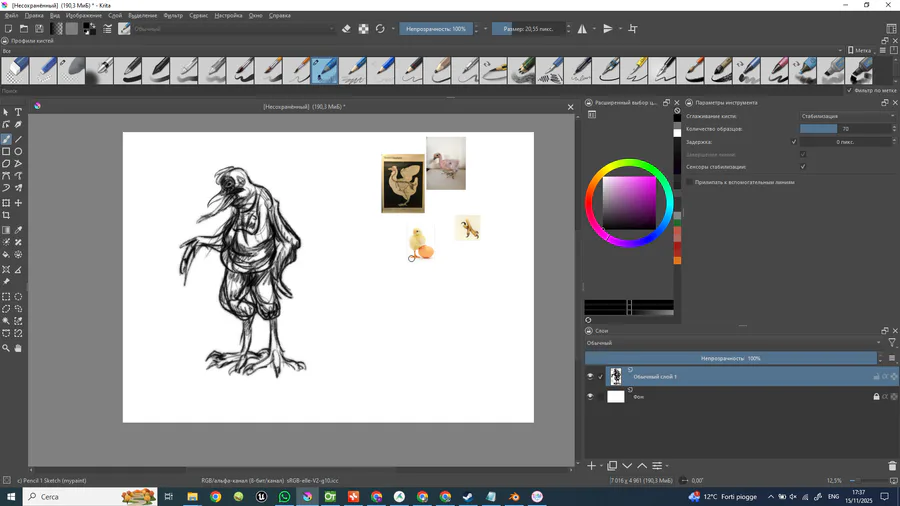Open File Explorer from the taskbar

tap(192, 497)
